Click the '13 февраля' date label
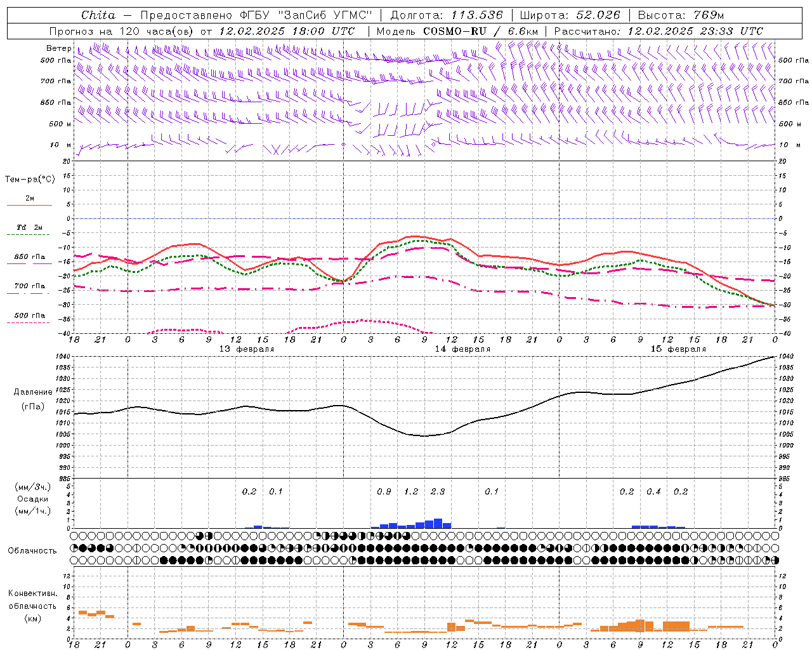This screenshot has width=812, height=650. (x=247, y=349)
